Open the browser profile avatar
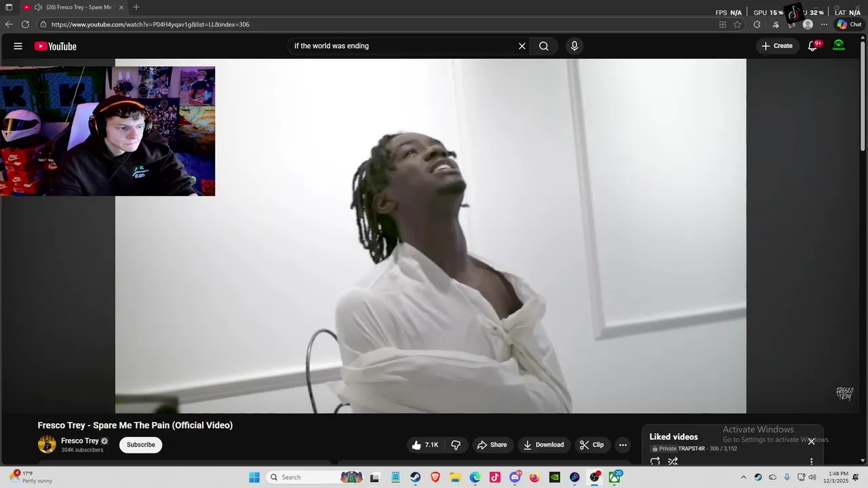Image resolution: width=868 pixels, height=488 pixels. tap(808, 24)
